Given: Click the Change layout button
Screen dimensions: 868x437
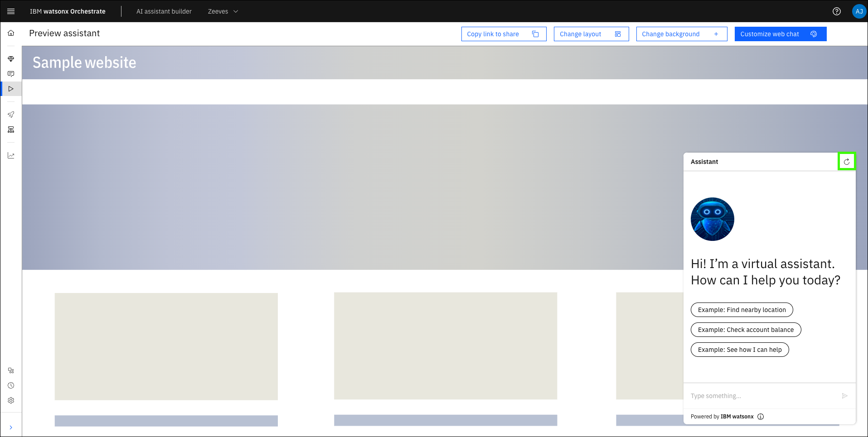Looking at the screenshot, I should 591,34.
